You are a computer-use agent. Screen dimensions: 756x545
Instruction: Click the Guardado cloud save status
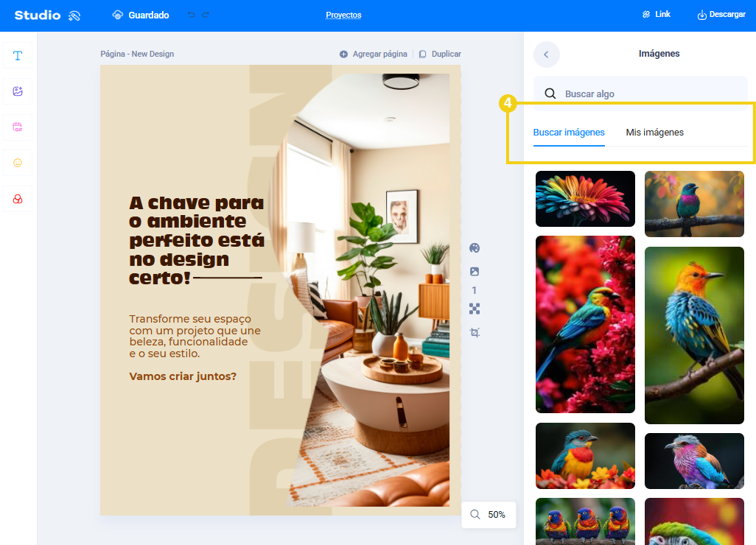tap(140, 15)
